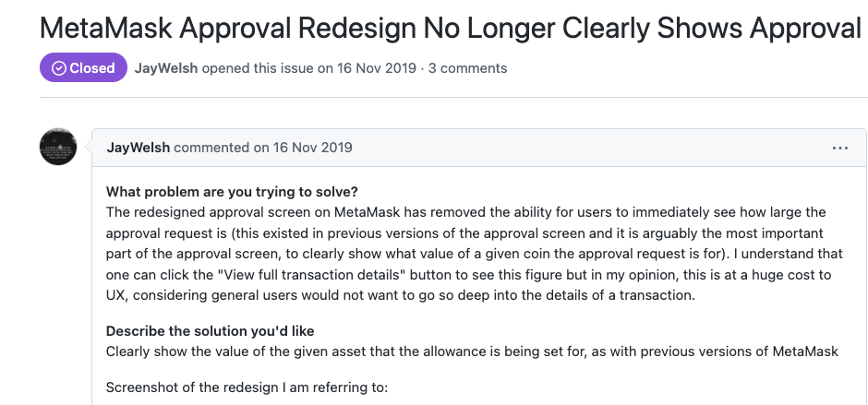Viewport: 868px width, 405px height.
Task: Open the comment's three-dot options menu
Action: click(x=839, y=148)
